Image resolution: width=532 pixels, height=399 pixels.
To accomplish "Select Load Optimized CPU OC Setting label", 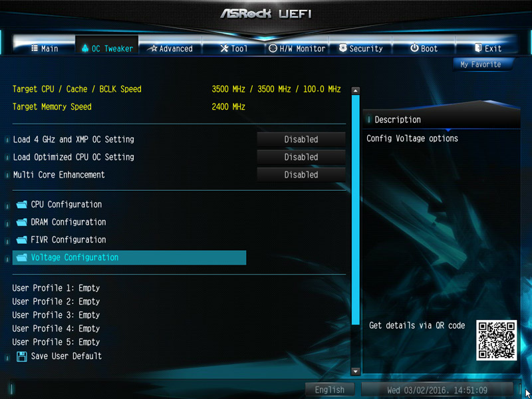I will click(x=74, y=157).
